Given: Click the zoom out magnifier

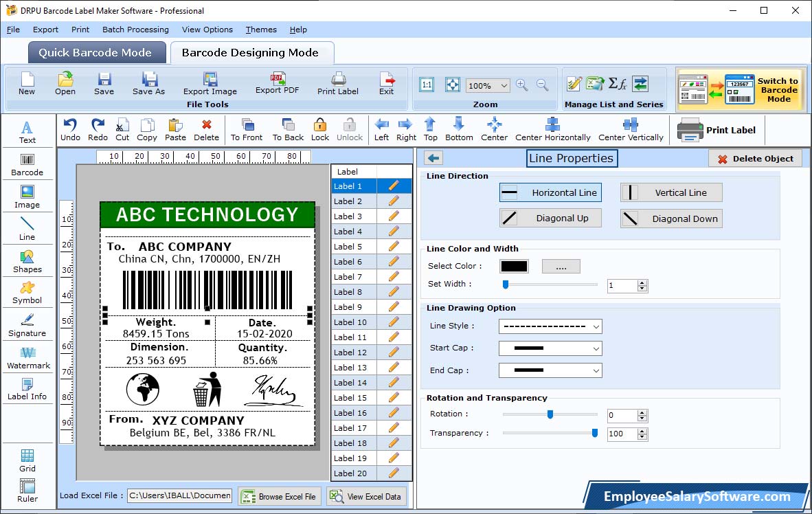Looking at the screenshot, I should pyautogui.click(x=542, y=85).
